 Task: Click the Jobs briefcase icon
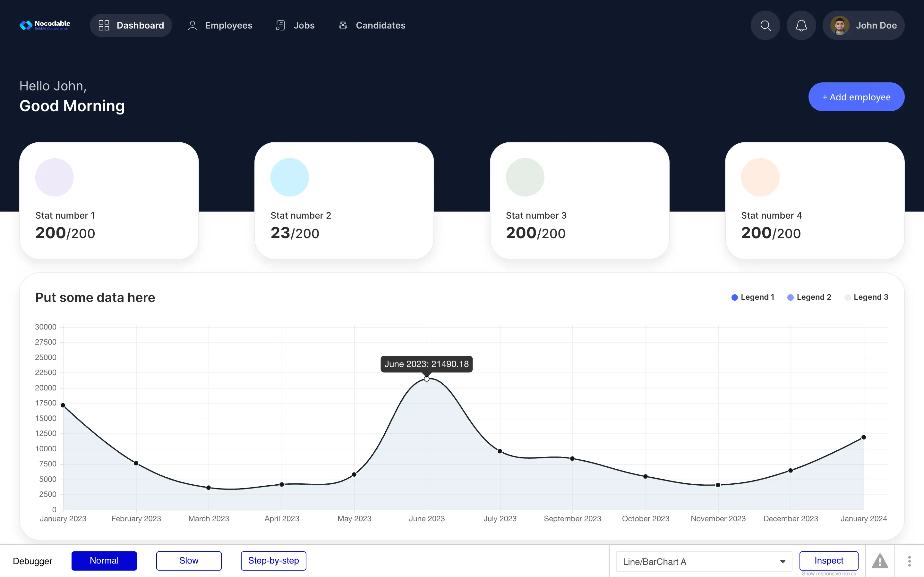tap(280, 25)
